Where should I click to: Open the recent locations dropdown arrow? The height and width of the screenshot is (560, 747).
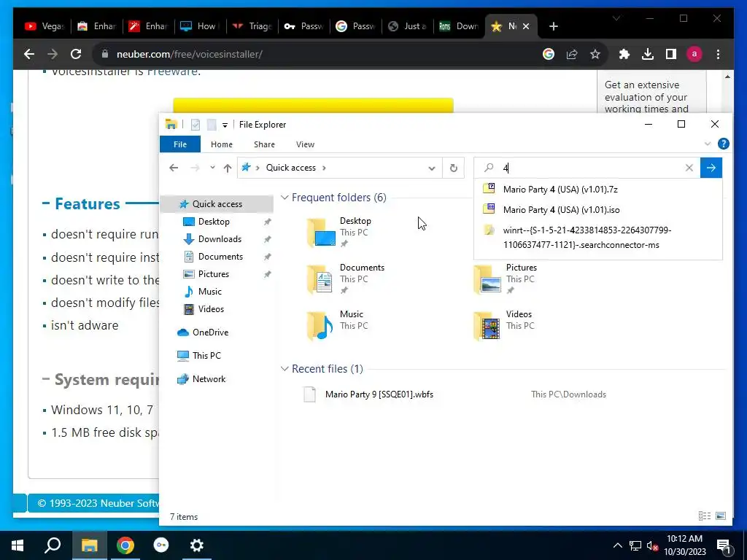212,168
